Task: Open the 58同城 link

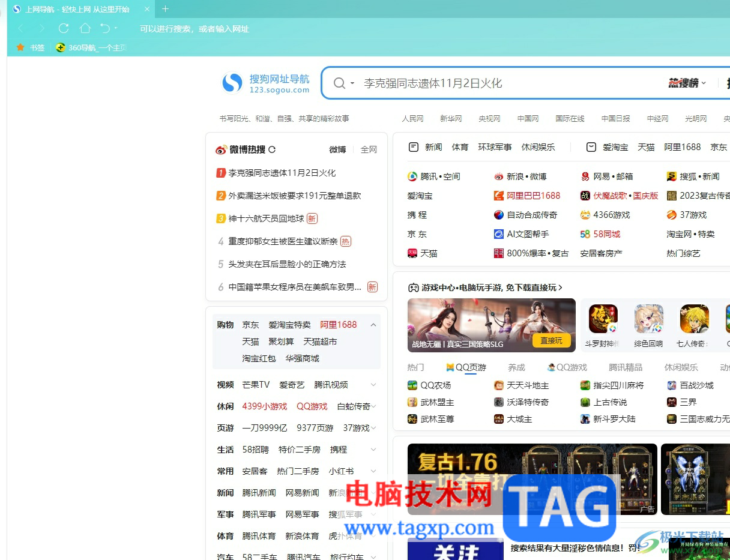Action: point(607,234)
